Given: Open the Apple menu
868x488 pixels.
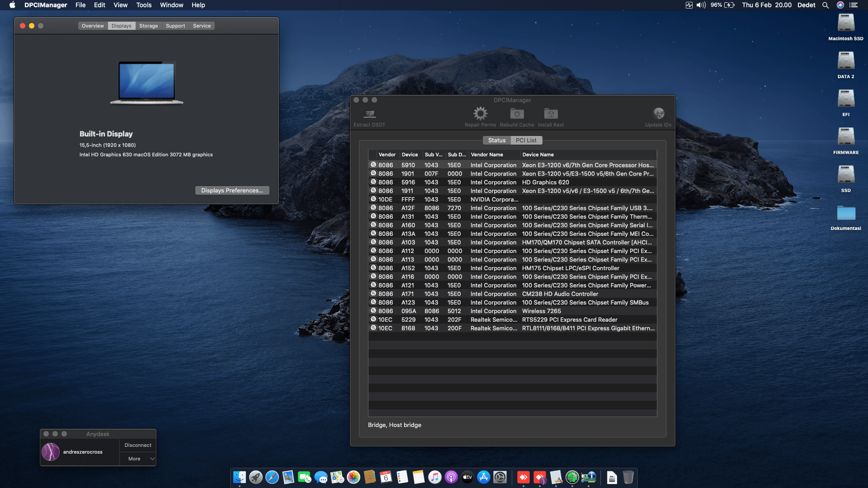Looking at the screenshot, I should 12,5.
